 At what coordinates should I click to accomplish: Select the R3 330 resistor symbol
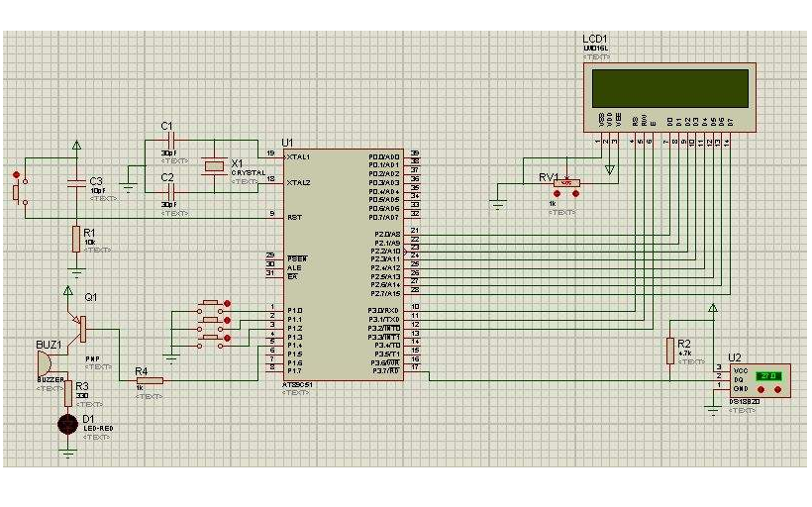68,393
